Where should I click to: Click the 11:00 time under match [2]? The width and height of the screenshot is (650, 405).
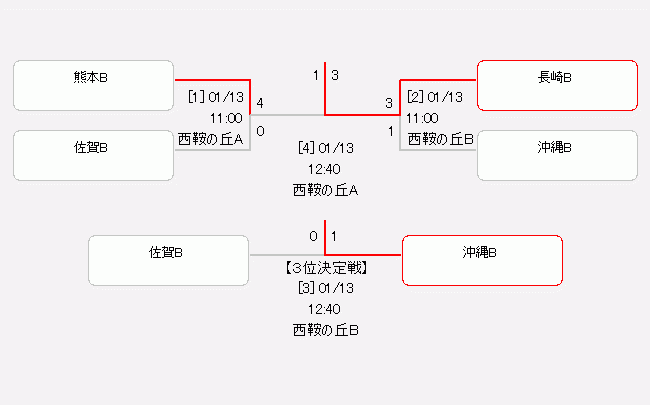coord(422,118)
